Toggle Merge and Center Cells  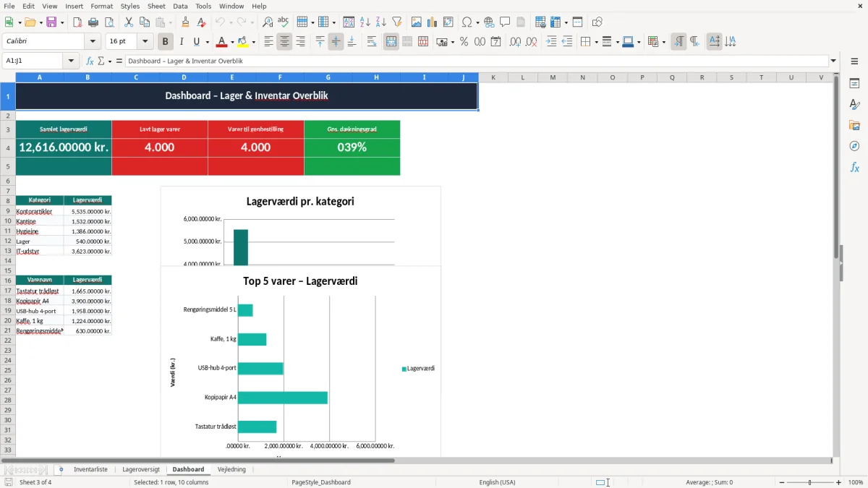coord(391,42)
